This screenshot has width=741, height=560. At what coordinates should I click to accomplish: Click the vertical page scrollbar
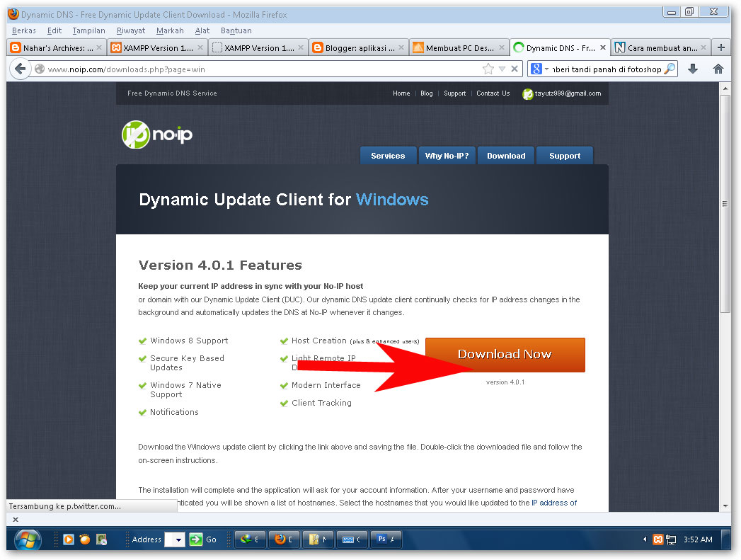pyautogui.click(x=725, y=204)
